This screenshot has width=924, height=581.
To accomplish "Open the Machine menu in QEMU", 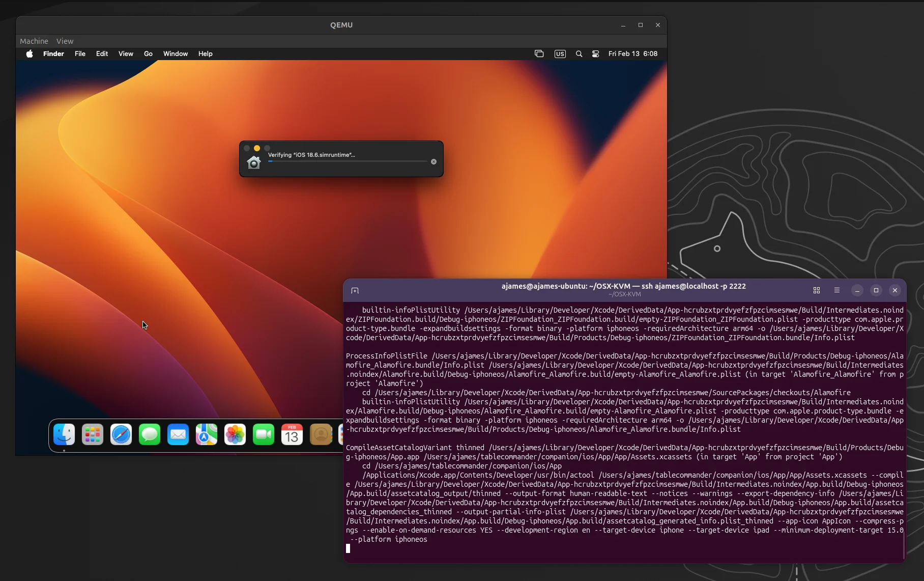I will (34, 41).
